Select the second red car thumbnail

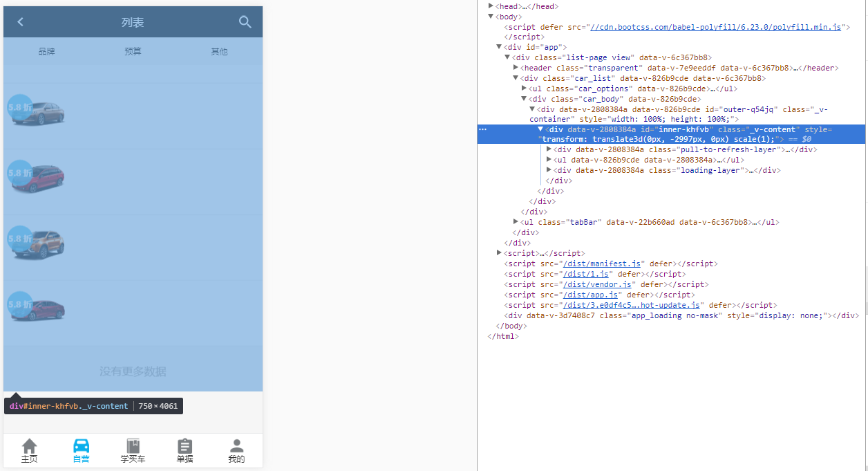pyautogui.click(x=37, y=178)
